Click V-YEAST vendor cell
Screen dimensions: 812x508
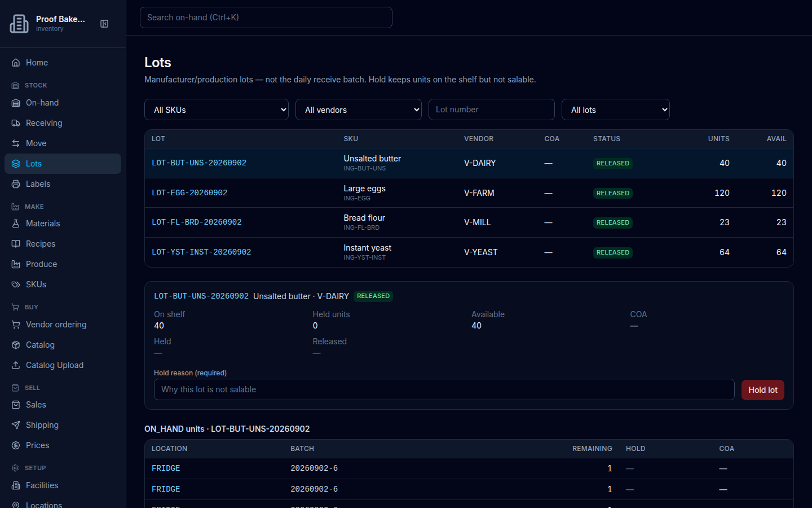point(481,252)
